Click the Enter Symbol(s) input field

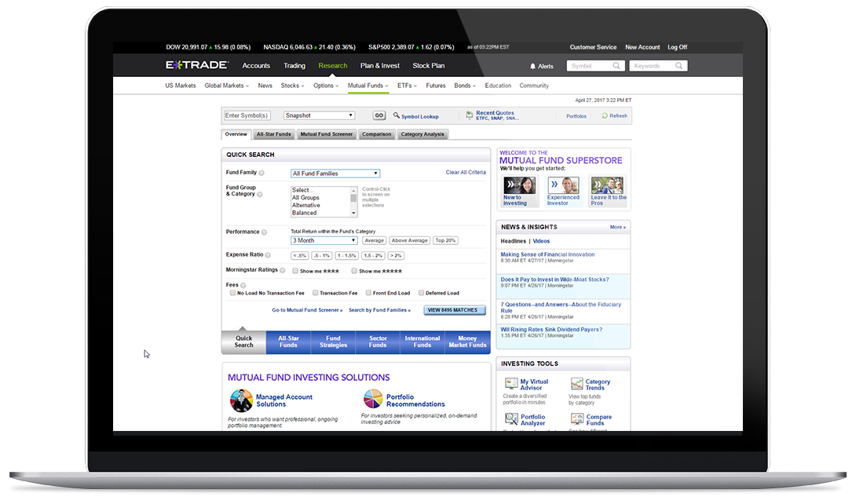pyautogui.click(x=247, y=115)
